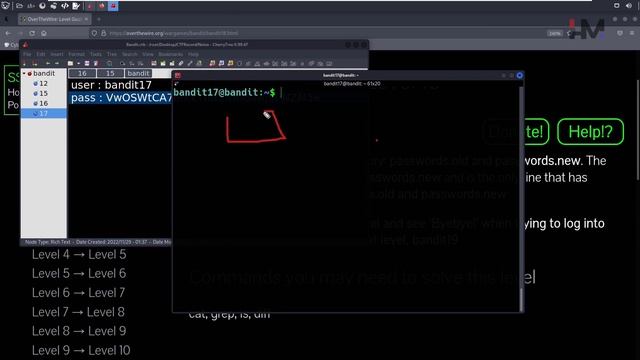Image resolution: width=640 pixels, height=360 pixels.
Task: Open CherryTree Search menu
Action: [130, 54]
